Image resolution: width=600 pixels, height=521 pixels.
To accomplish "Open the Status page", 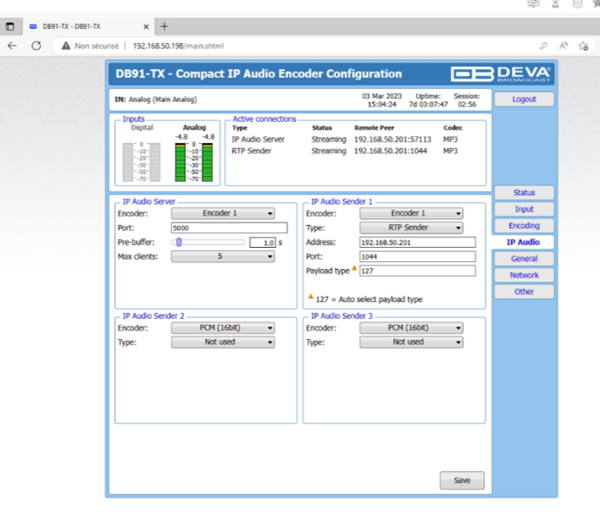I will tap(524, 192).
